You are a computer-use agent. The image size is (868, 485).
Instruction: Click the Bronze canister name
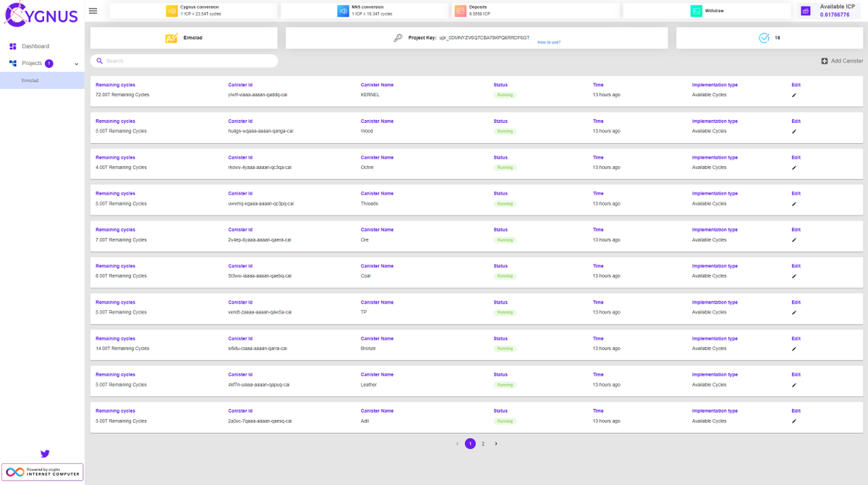pyautogui.click(x=368, y=348)
